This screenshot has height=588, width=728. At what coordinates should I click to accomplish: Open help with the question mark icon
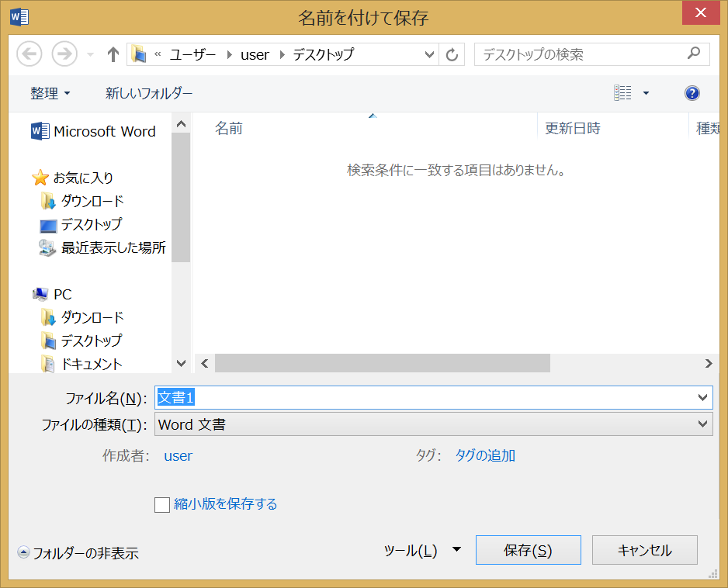tap(692, 93)
